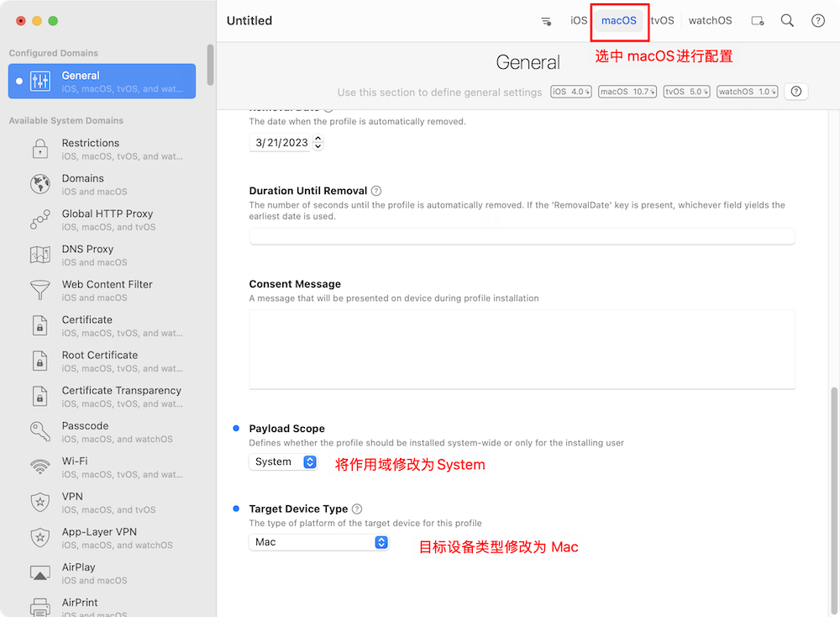Image resolution: width=840 pixels, height=617 pixels.
Task: Click the Consent Message label
Action: pyautogui.click(x=295, y=284)
